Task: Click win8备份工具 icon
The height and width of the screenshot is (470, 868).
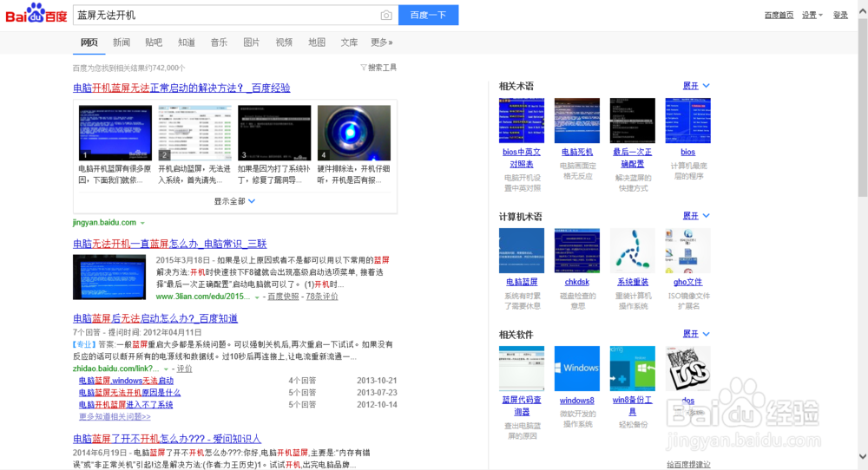Action: coord(632,369)
